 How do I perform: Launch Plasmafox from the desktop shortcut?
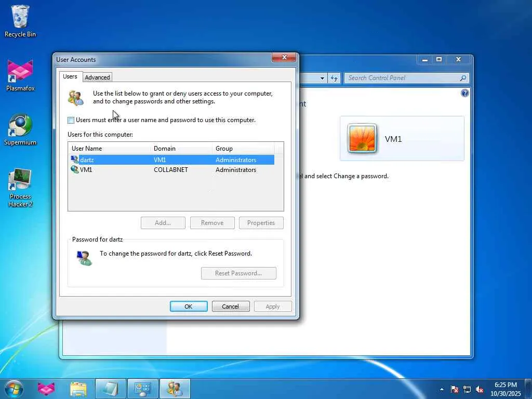coord(20,75)
